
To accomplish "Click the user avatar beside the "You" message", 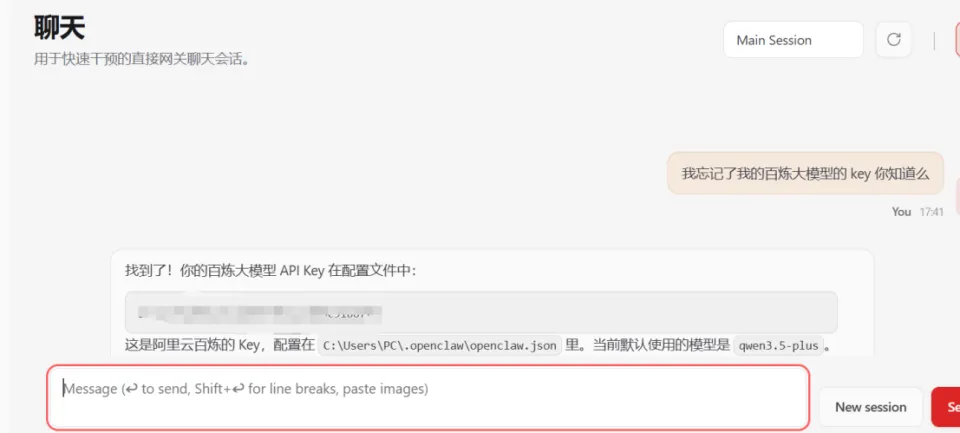I will tap(958, 196).
